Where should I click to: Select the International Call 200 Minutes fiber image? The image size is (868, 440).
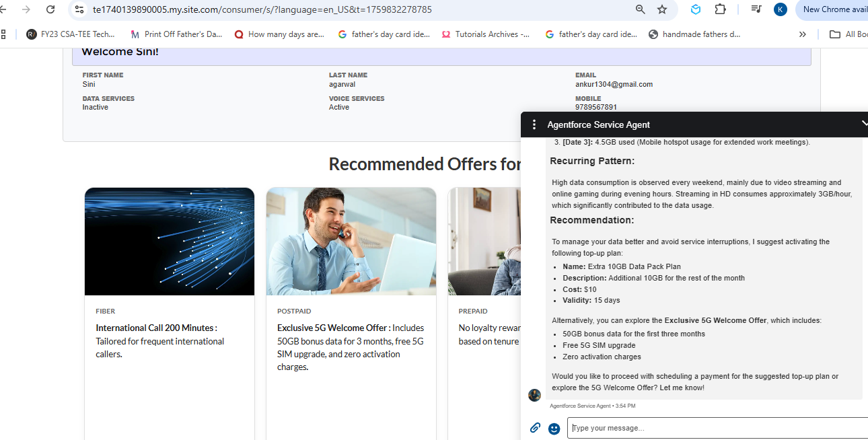(x=170, y=242)
